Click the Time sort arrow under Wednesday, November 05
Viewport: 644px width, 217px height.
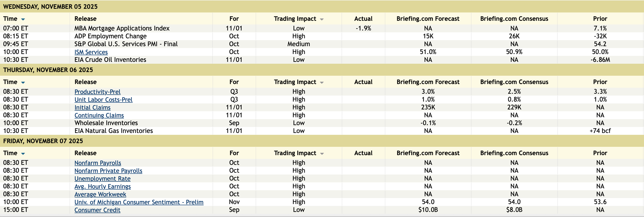tap(23, 19)
